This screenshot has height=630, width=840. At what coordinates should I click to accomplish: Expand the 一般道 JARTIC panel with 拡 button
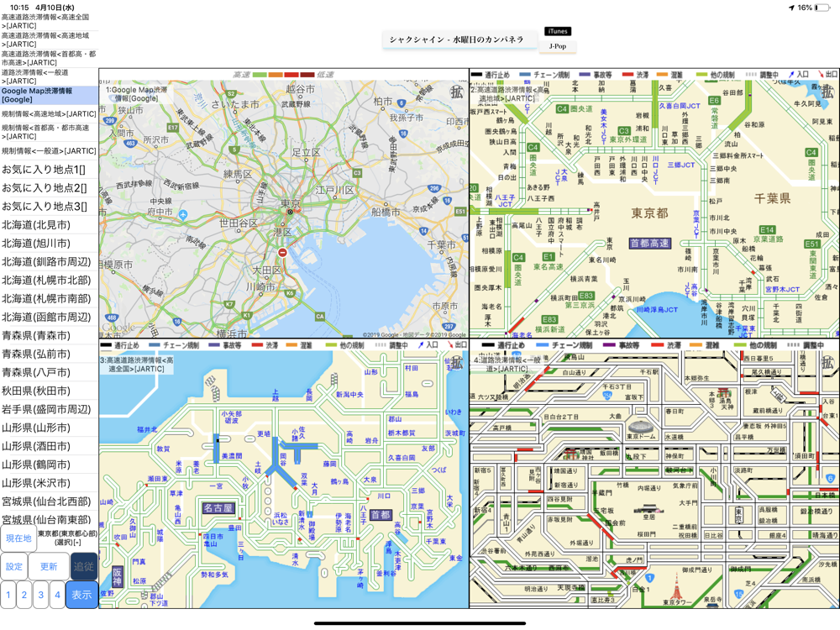pos(827,363)
